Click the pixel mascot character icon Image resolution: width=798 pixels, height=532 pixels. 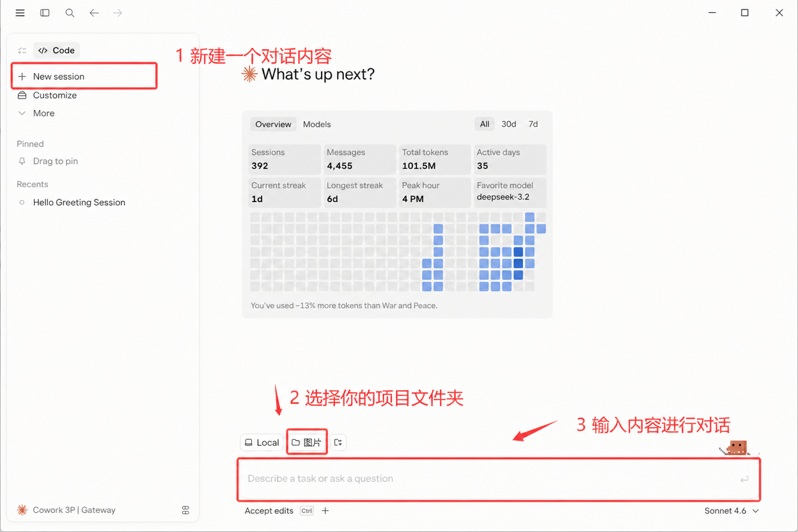point(735,448)
